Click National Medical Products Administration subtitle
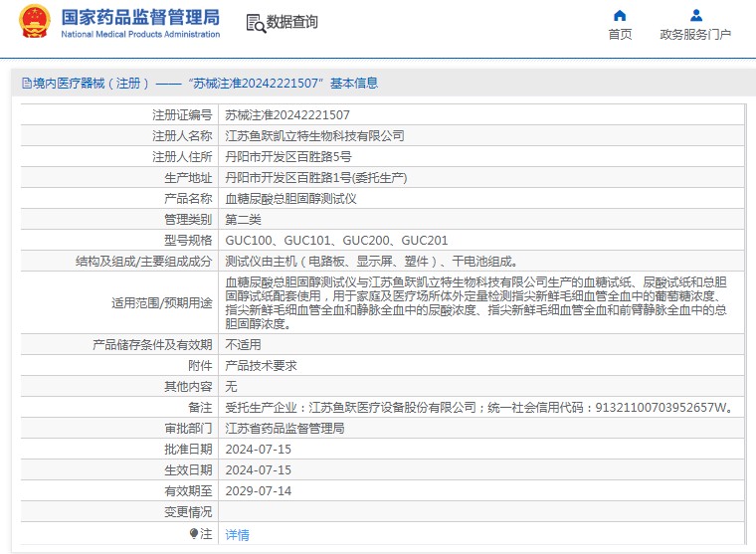This screenshot has width=756, height=554. point(140,34)
